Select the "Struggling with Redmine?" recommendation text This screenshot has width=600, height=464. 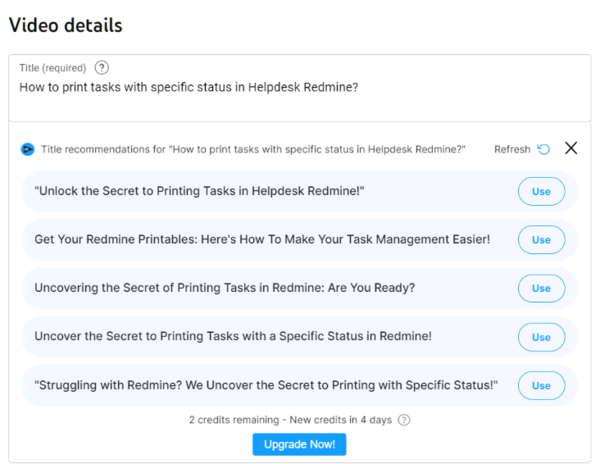pyautogui.click(x=266, y=385)
